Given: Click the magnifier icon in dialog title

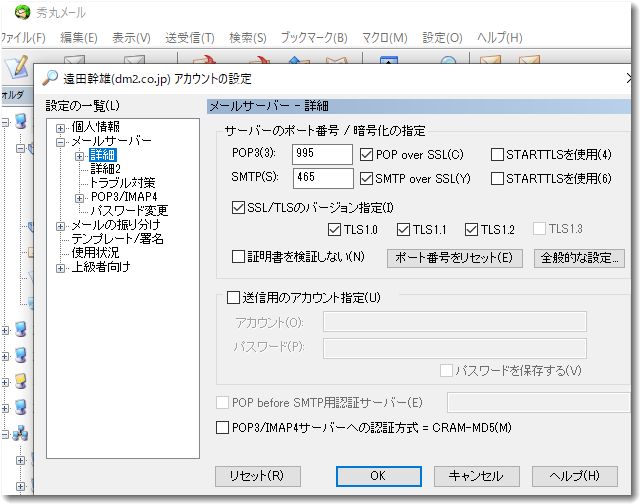Looking at the screenshot, I should [x=51, y=77].
